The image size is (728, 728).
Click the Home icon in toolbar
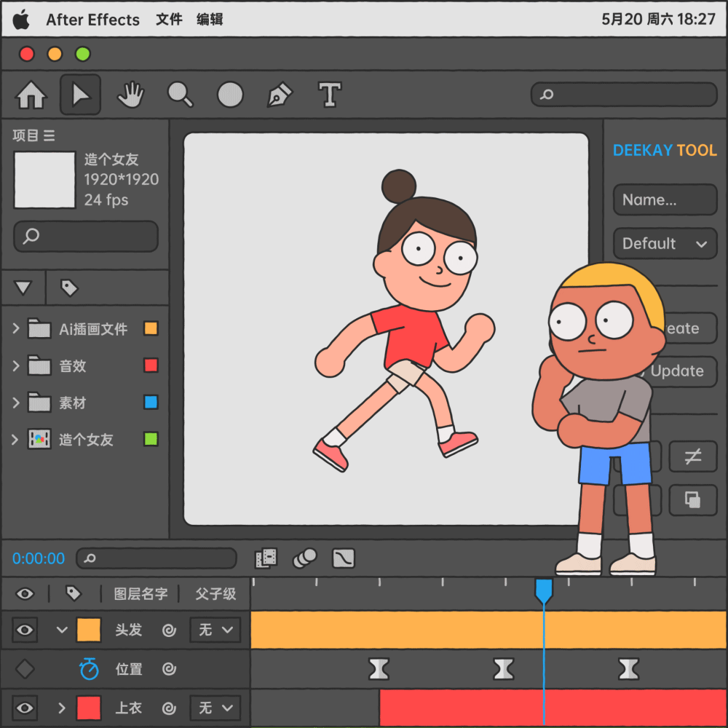pyautogui.click(x=31, y=95)
